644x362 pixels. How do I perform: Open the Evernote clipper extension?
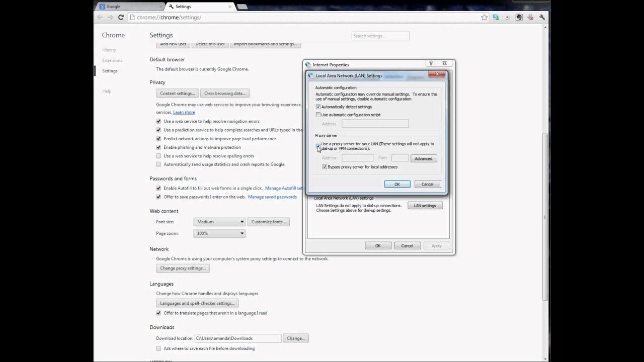[519, 17]
